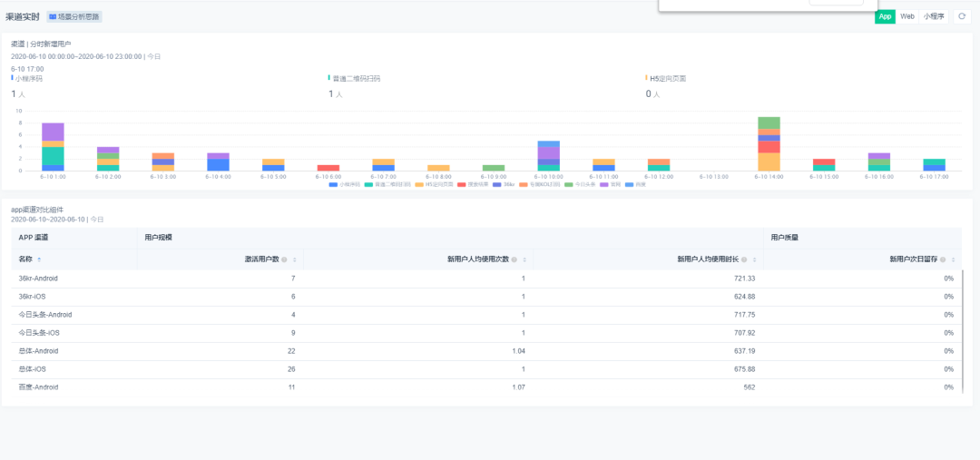This screenshot has width=980, height=460.
Task: Select the 总体-Android row name
Action: [x=38, y=350]
